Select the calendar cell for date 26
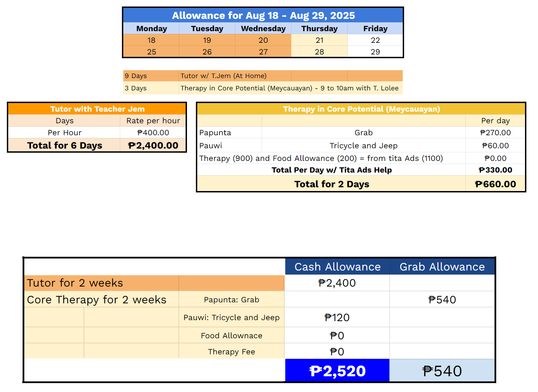This screenshot has width=538, height=392. coord(207,52)
